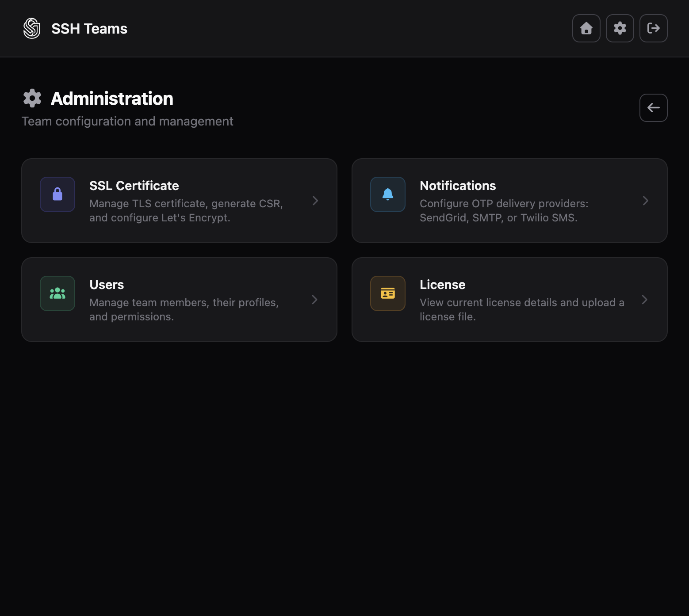Expand SSL Certificate card chevron

(x=315, y=201)
